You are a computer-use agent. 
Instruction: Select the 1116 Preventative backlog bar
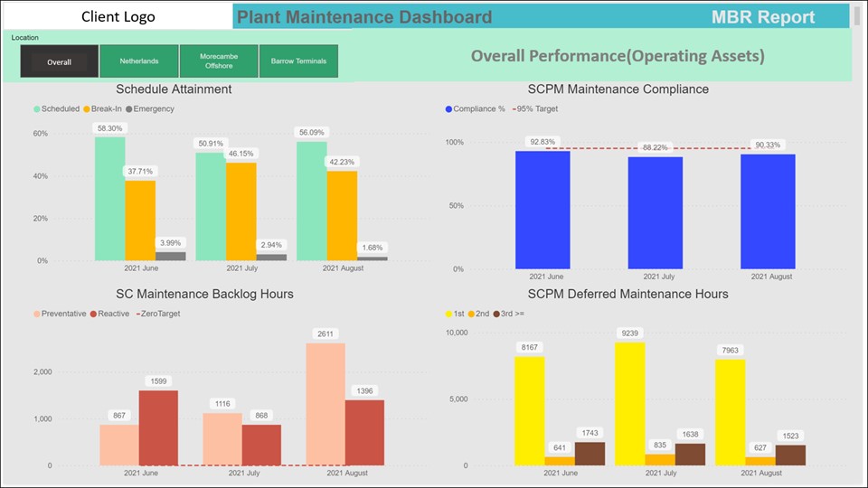(x=222, y=439)
